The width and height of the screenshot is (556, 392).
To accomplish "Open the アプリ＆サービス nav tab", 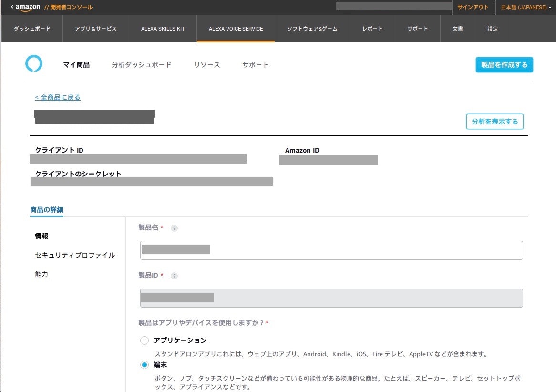I will 96,29.
